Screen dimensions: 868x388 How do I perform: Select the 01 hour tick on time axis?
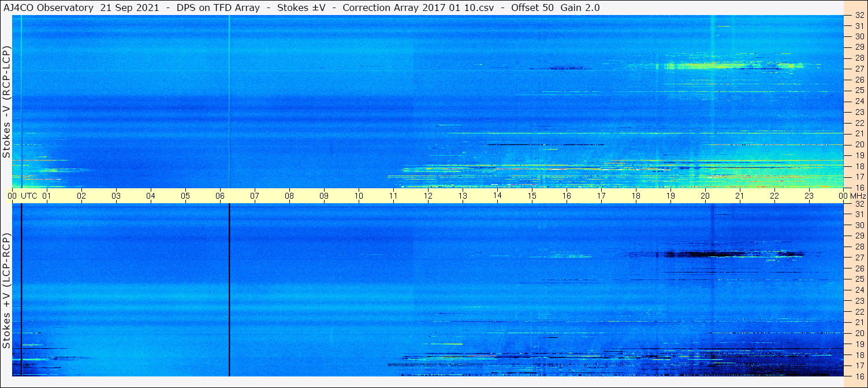(47, 196)
